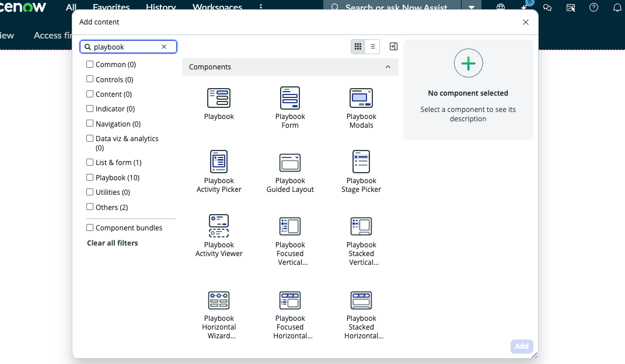
Task: Check the Others (2) filter
Action: [90, 206]
